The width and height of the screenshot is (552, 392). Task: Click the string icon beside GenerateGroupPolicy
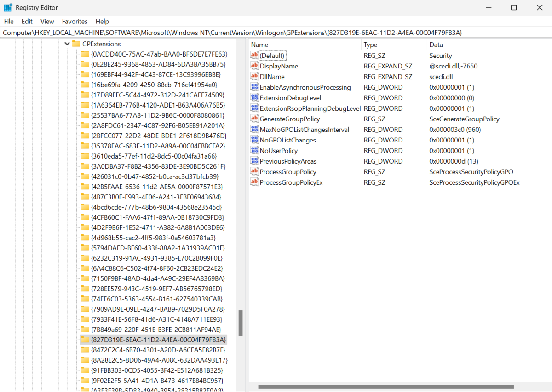(x=255, y=119)
